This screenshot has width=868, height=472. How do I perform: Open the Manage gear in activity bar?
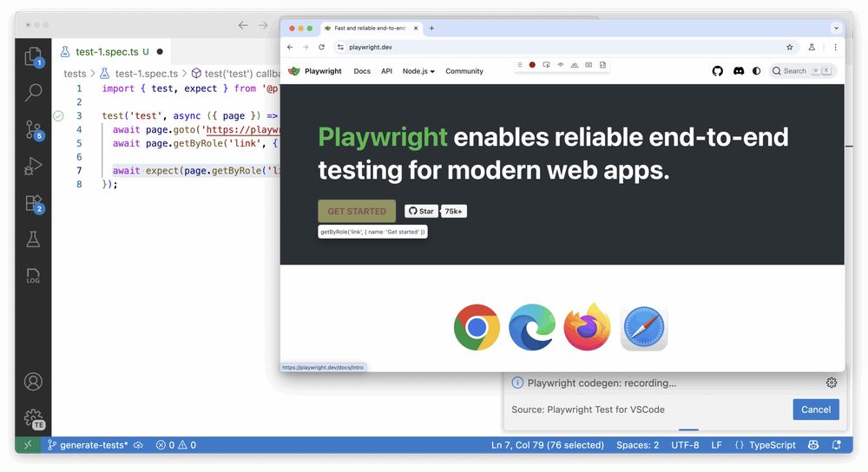coord(33,418)
